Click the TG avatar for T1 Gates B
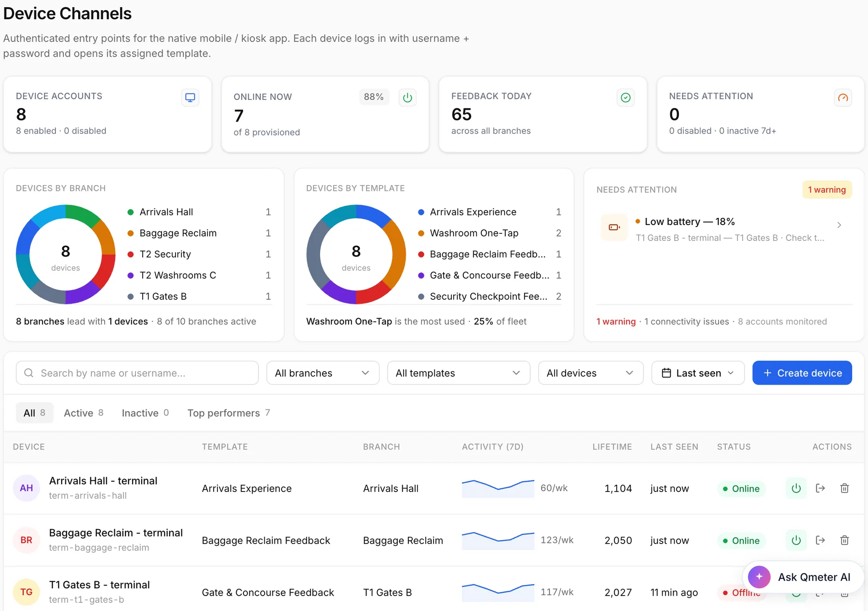 (x=27, y=592)
